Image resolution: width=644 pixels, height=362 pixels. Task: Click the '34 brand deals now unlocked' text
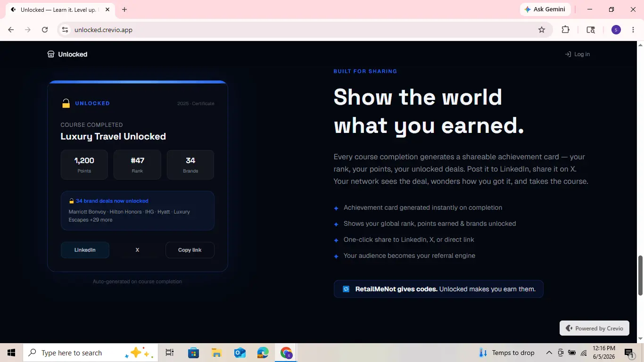pos(112,201)
